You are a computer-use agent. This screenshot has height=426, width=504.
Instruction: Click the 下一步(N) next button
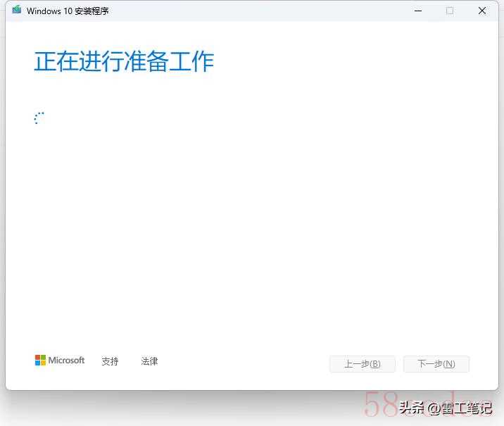tap(436, 364)
